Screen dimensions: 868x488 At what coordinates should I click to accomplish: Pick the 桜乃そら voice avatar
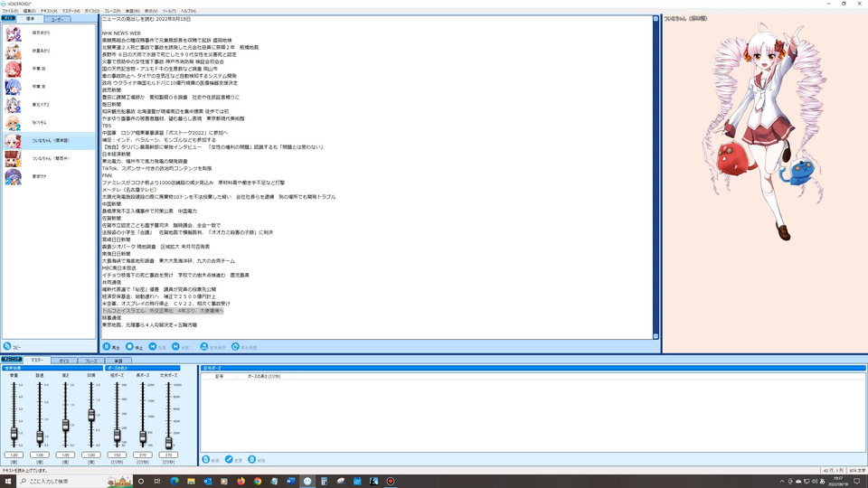(14, 123)
